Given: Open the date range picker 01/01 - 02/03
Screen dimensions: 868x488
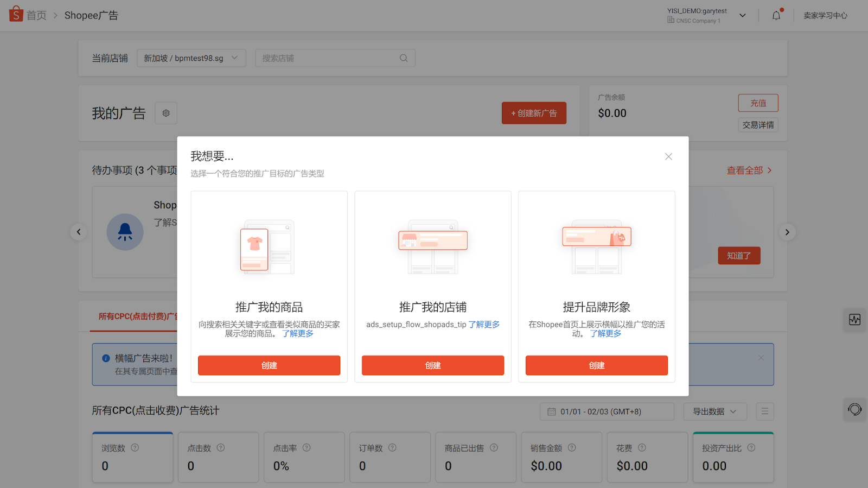Looking at the screenshot, I should pos(607,411).
